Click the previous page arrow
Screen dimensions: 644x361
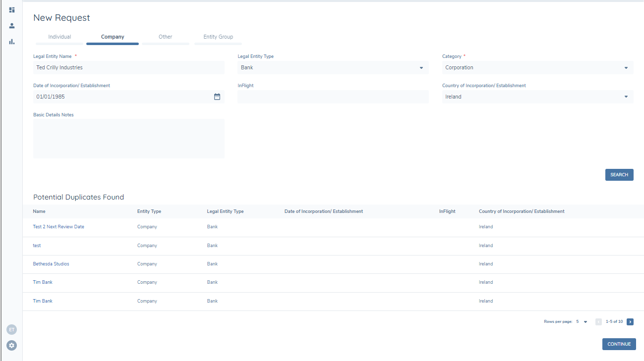point(598,322)
